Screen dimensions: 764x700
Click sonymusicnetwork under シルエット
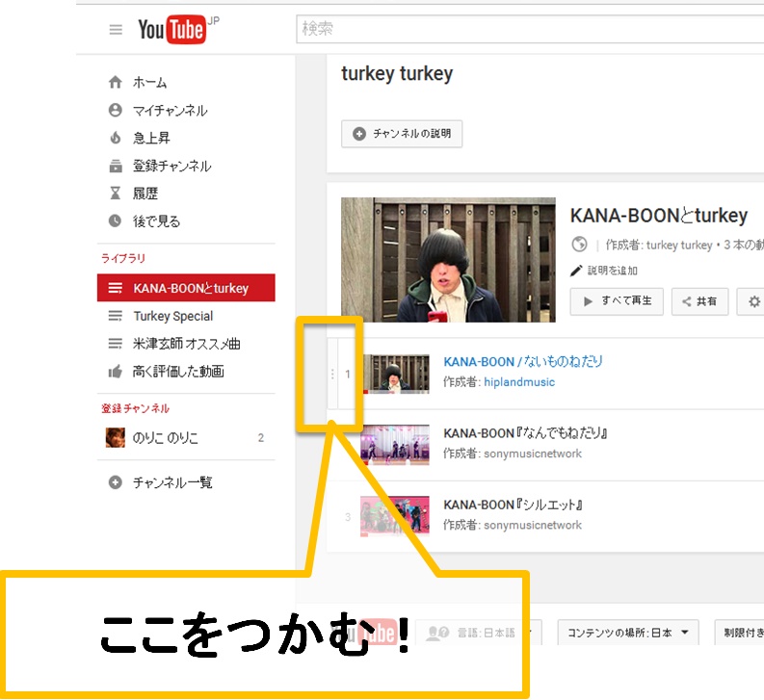point(533,525)
